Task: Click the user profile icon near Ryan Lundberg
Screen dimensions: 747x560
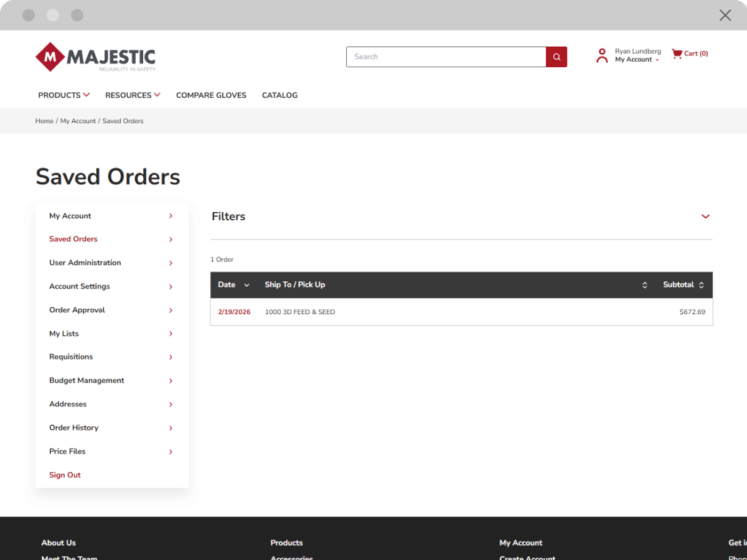Action: pyautogui.click(x=601, y=55)
